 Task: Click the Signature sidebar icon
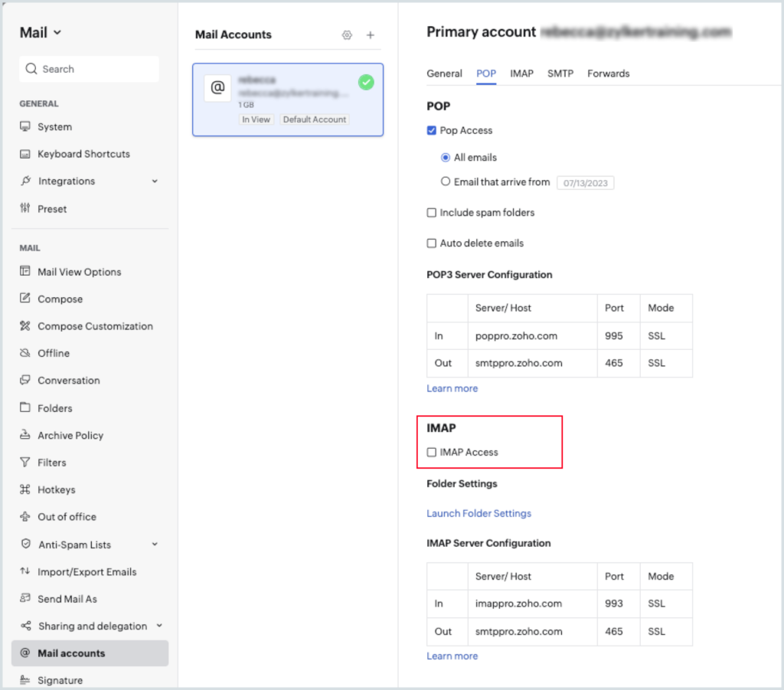(x=25, y=680)
